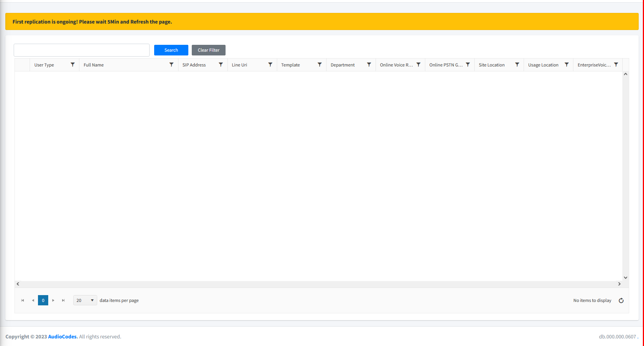Click the grid refresh icon
This screenshot has height=346, width=644.
[621, 300]
